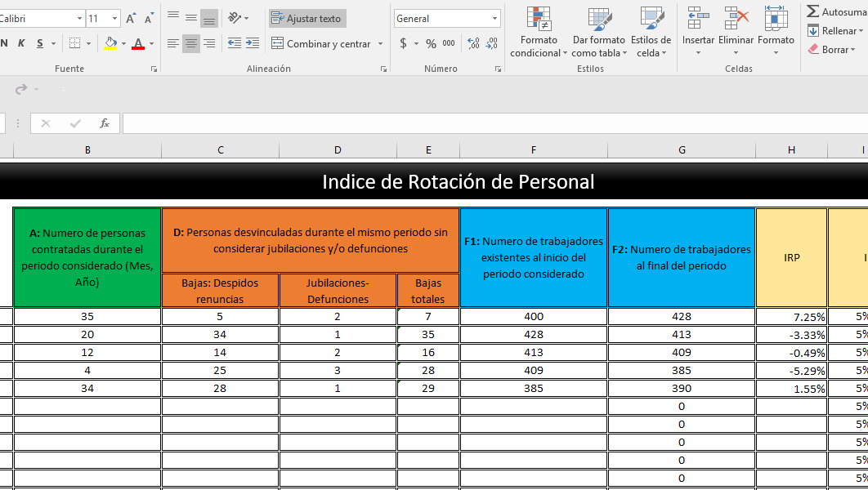868x490 pixels.
Task: Confirm formula entry check button
Action: coord(74,123)
